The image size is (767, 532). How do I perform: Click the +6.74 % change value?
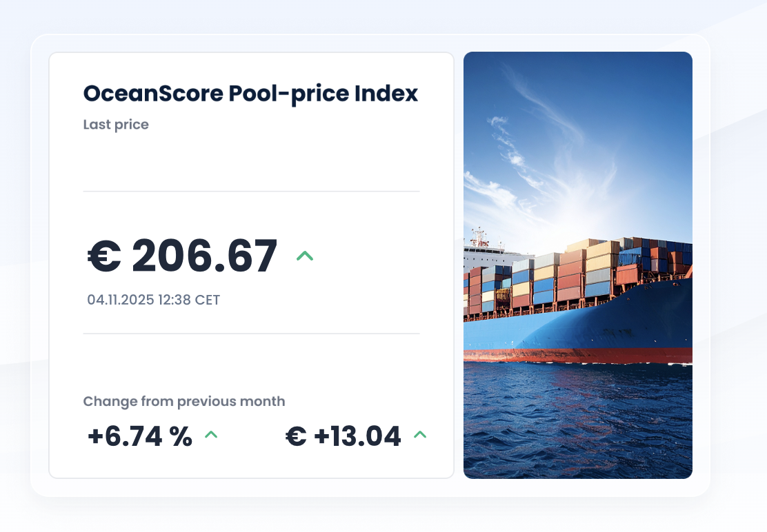point(139,436)
